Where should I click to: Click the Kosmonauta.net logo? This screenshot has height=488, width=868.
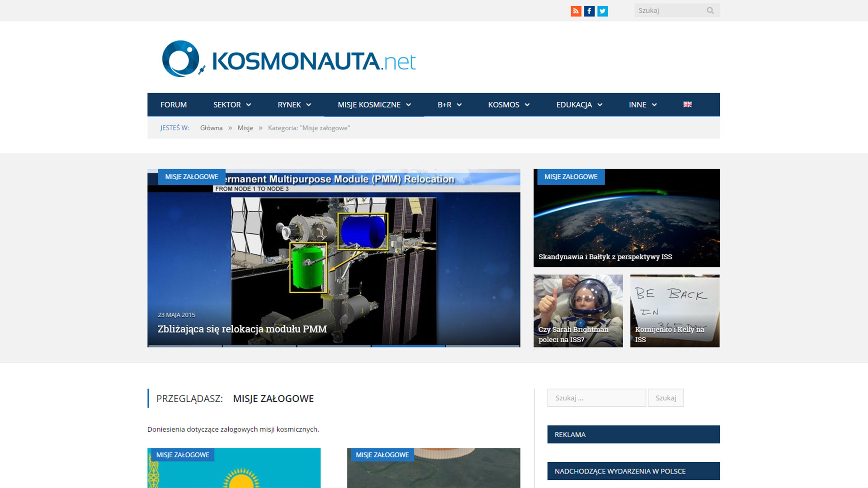coord(289,59)
